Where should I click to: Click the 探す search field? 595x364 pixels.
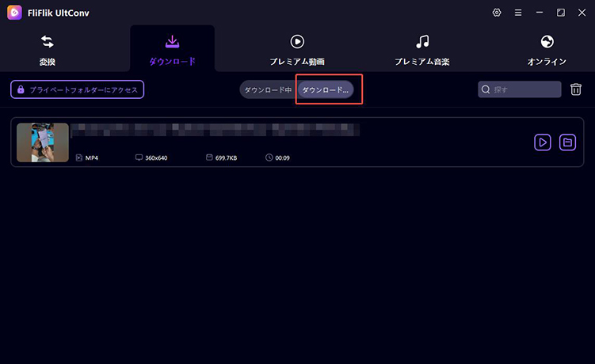520,89
